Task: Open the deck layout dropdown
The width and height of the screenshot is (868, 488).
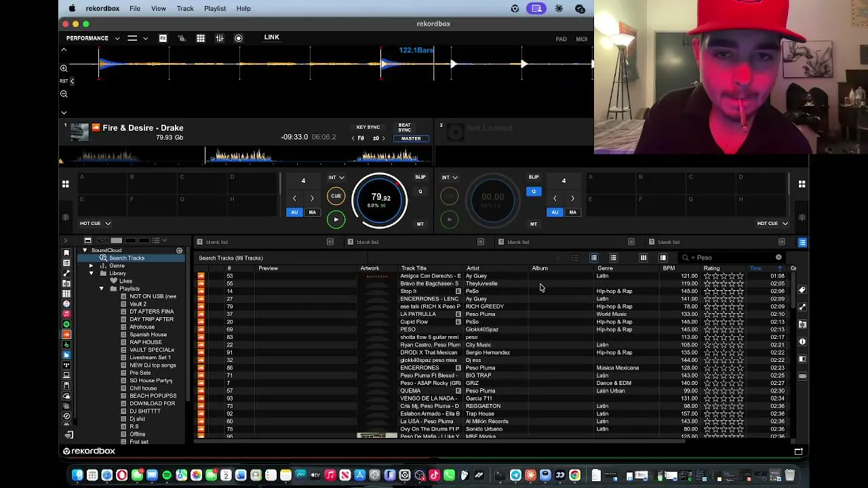Action: [x=138, y=38]
